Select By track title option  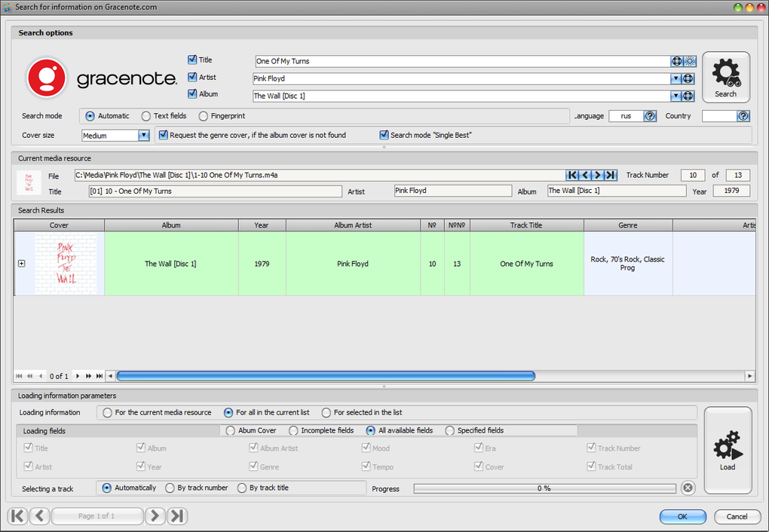(242, 488)
